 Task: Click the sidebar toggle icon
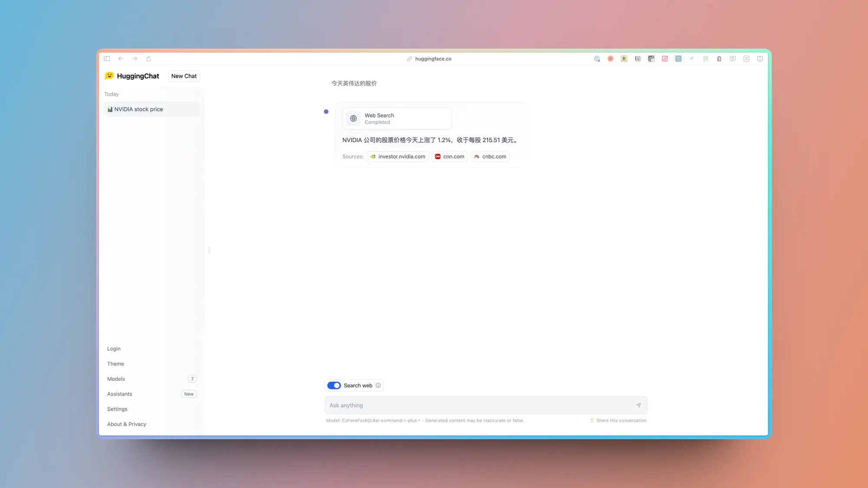coord(107,59)
